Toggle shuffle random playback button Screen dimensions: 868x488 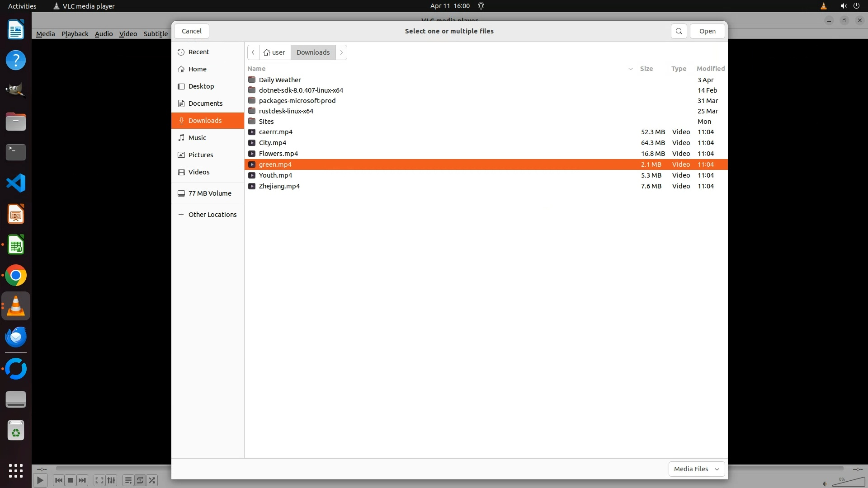pos(152,480)
